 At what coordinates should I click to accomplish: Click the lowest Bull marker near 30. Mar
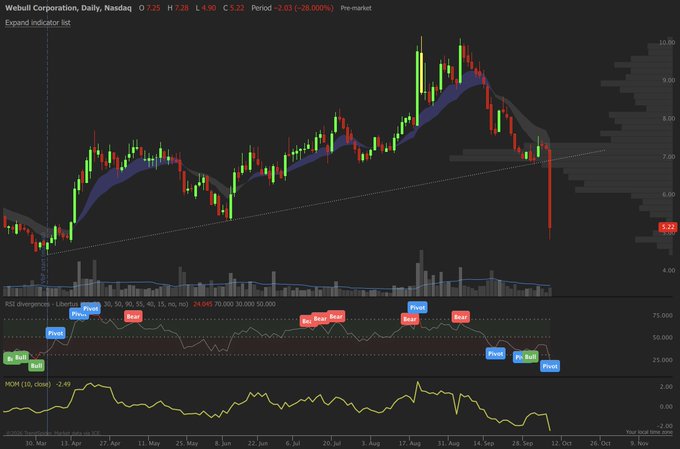tap(36, 366)
